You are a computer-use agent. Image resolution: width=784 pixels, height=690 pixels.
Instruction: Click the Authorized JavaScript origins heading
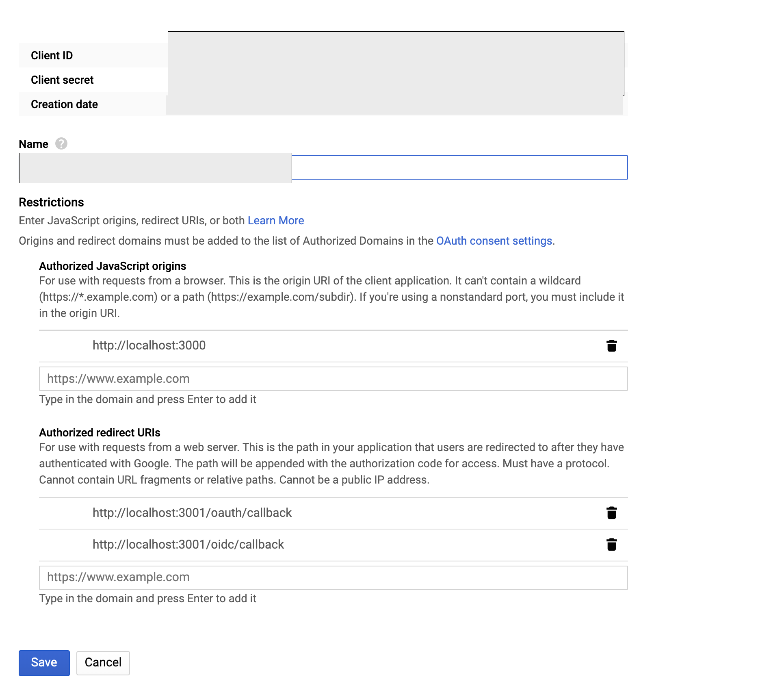pyautogui.click(x=113, y=266)
